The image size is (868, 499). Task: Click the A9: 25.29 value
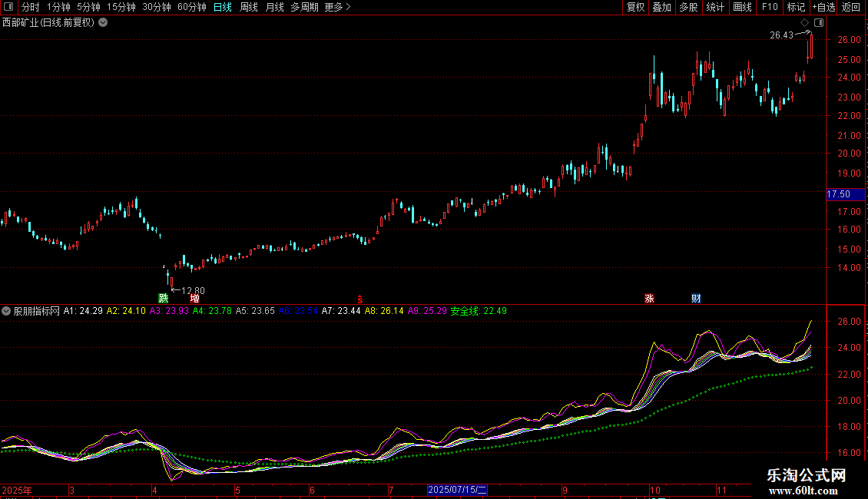[427, 311]
